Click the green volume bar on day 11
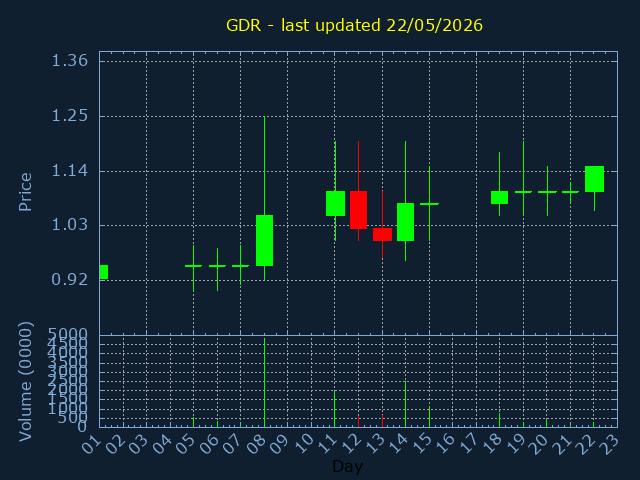This screenshot has height=480, width=640. tap(335, 409)
